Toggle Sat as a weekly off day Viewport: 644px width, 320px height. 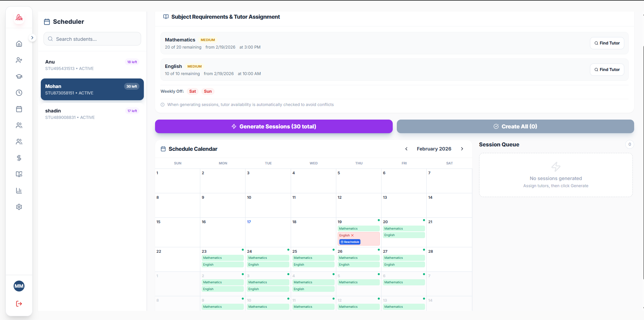[x=192, y=91]
